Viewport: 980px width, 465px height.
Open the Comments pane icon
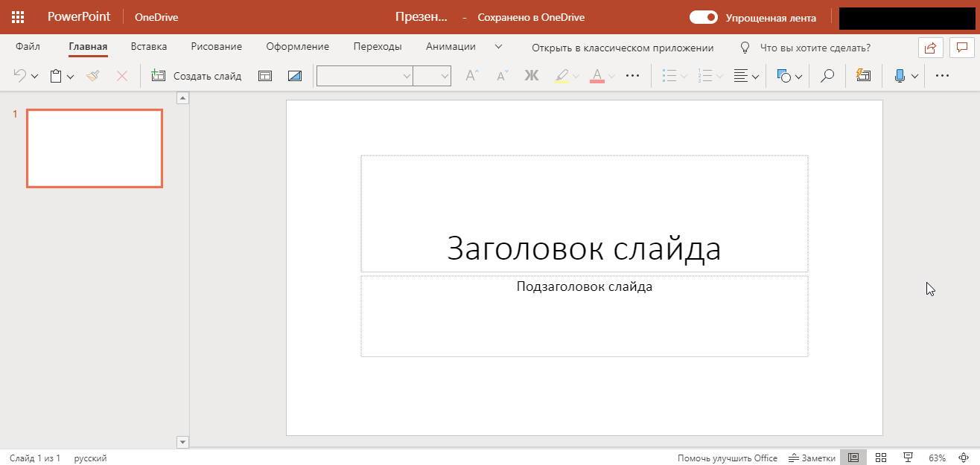click(962, 48)
